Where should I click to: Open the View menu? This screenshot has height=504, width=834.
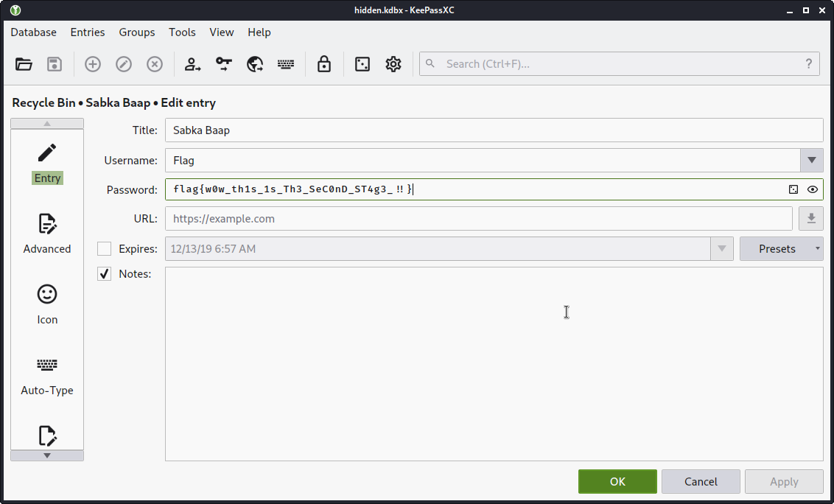(x=222, y=32)
